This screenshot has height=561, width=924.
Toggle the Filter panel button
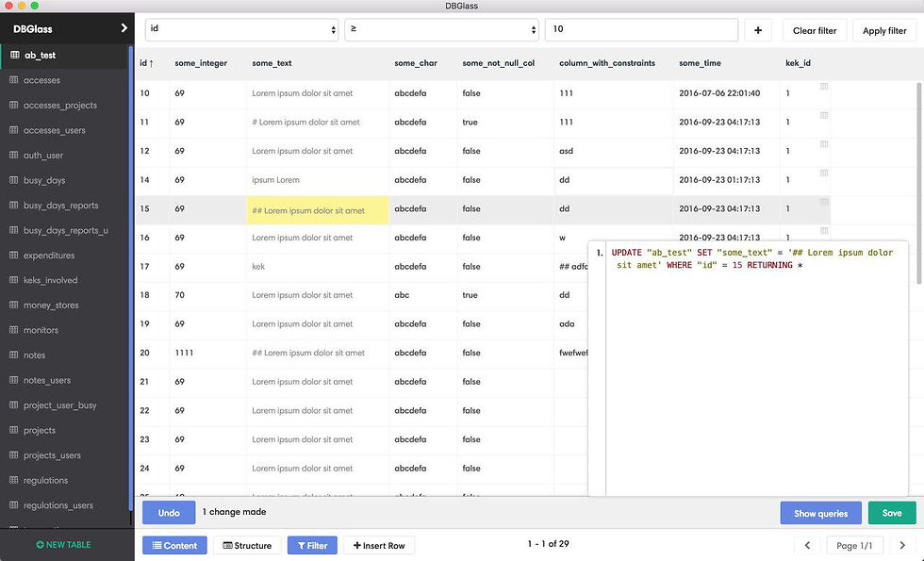312,546
